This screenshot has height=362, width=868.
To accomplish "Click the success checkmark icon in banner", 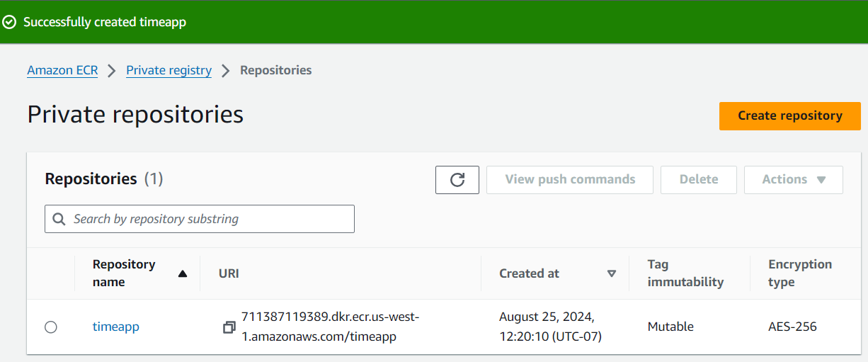I will coord(9,22).
